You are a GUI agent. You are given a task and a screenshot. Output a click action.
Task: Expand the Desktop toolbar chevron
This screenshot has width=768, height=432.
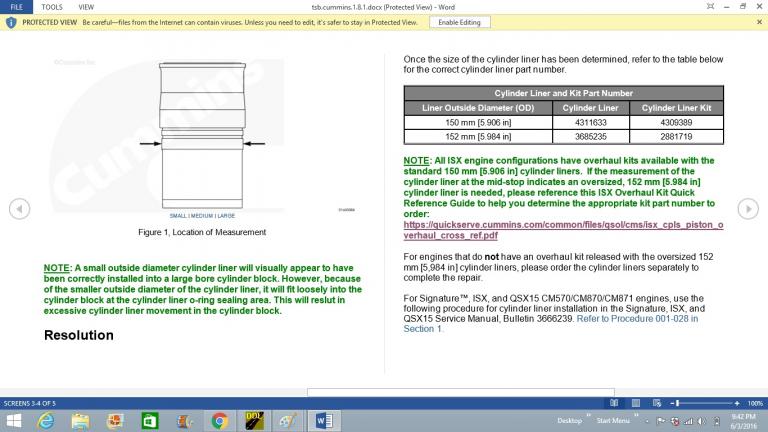click(x=588, y=416)
